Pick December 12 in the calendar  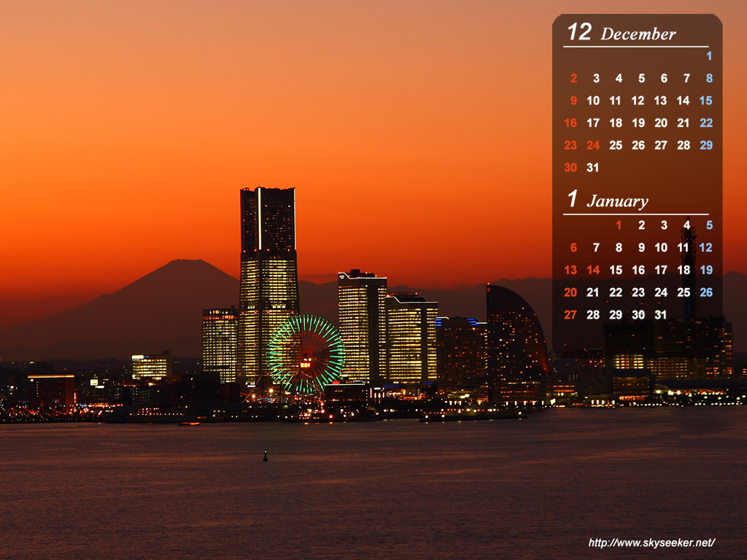[638, 101]
